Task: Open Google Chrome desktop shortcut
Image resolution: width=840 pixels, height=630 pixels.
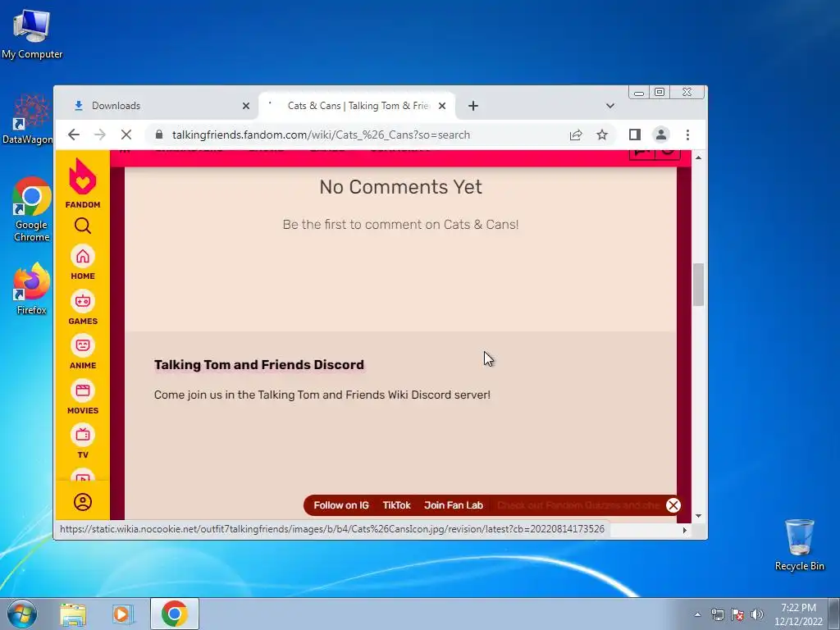Action: click(x=32, y=209)
